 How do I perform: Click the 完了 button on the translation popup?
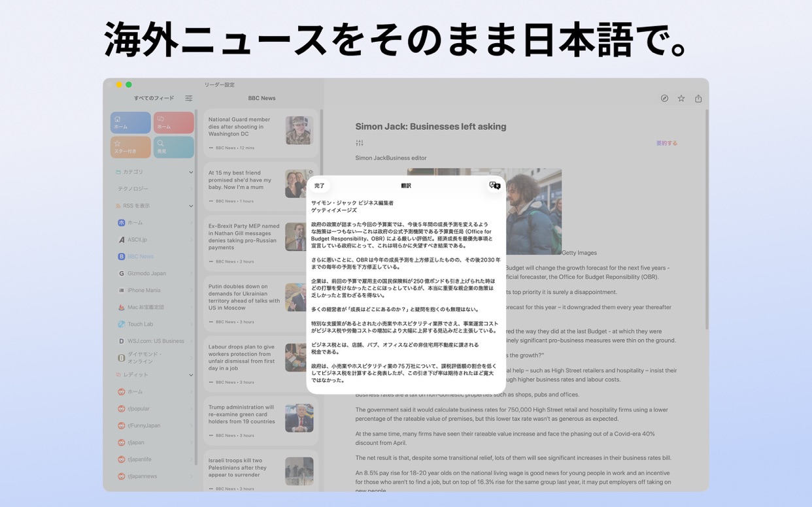(320, 186)
